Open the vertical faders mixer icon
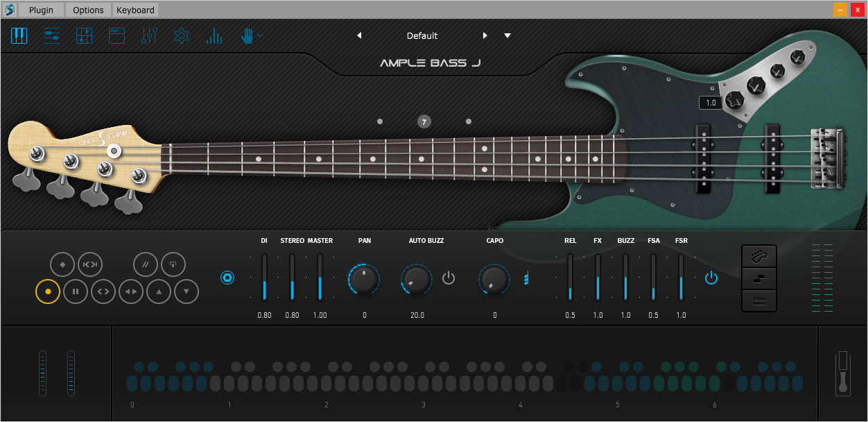Screen dimensions: 868x422 84,35
